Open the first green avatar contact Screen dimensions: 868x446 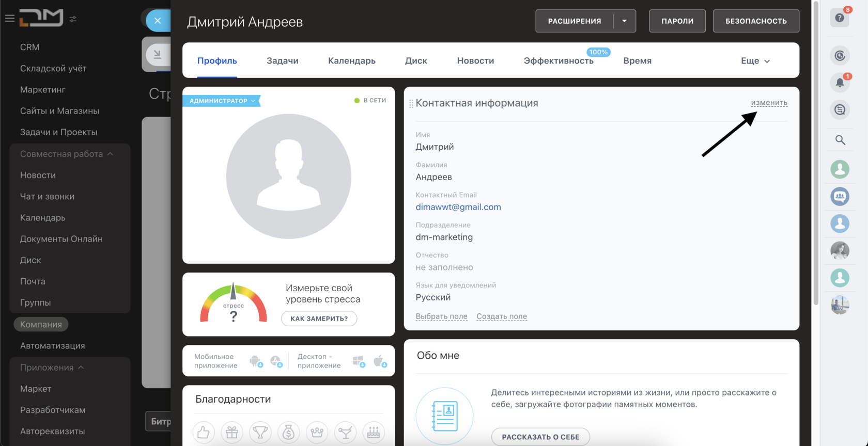pyautogui.click(x=840, y=169)
